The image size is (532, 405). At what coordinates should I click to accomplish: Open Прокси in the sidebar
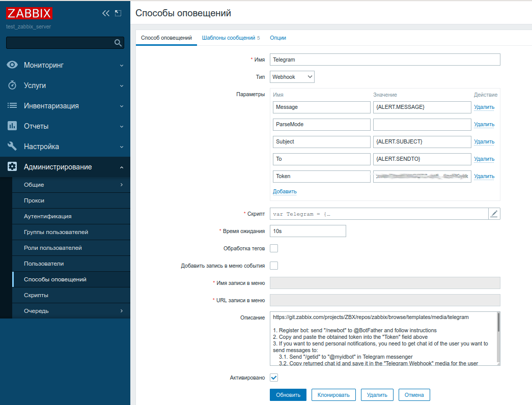click(71, 200)
